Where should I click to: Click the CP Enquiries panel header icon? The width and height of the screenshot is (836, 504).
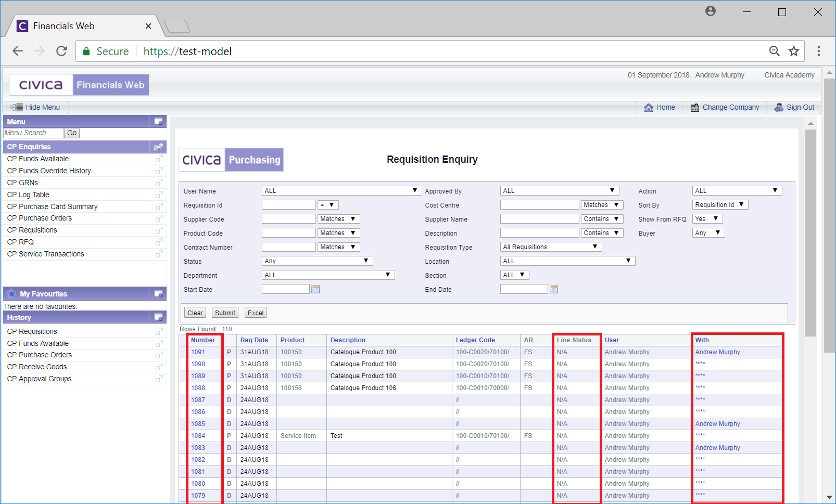(x=158, y=147)
